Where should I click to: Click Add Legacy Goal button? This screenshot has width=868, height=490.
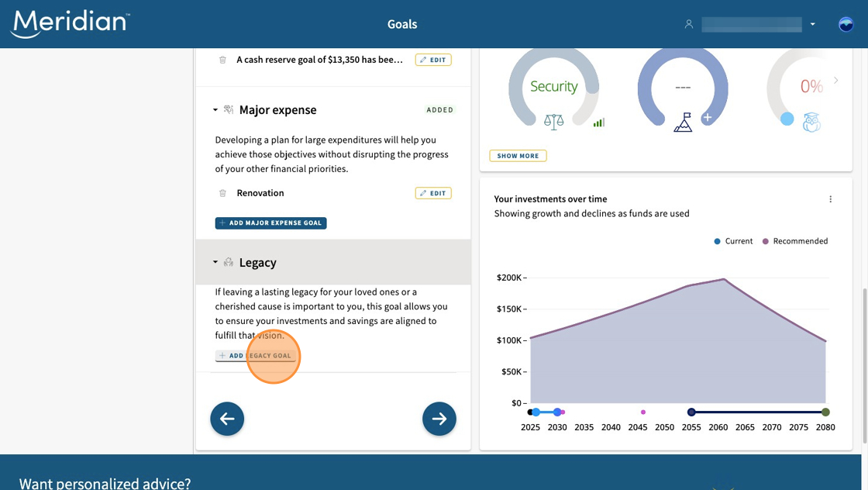point(255,355)
